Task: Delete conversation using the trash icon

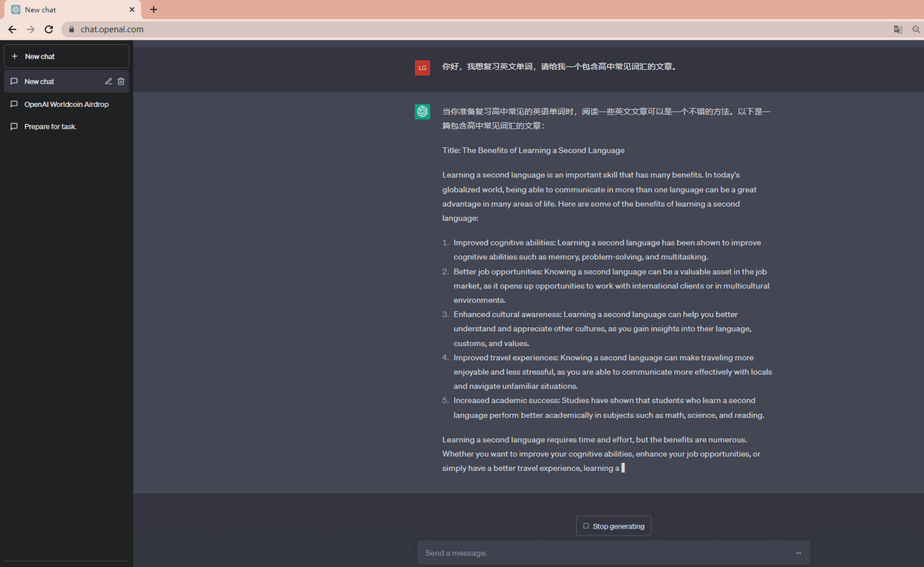Action: 121,82
